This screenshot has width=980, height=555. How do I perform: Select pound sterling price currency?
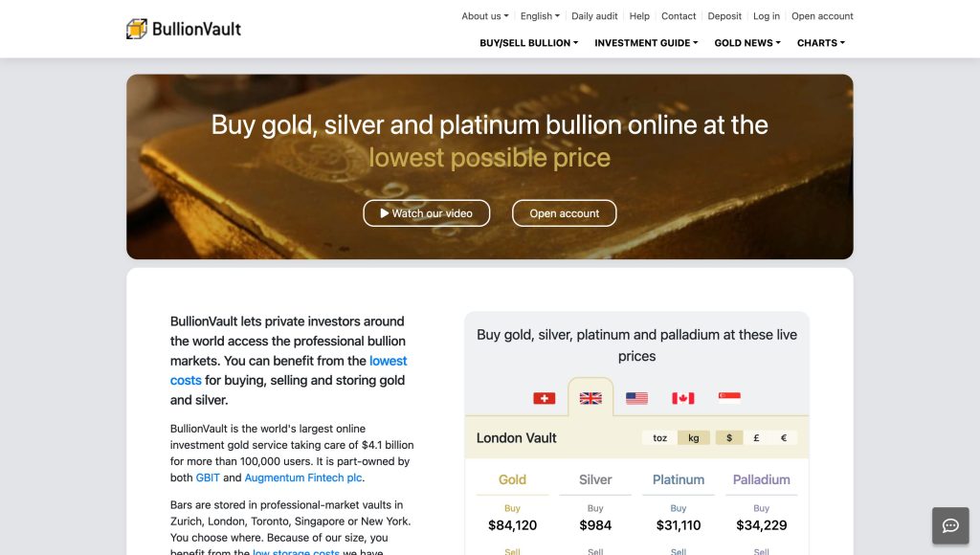[756, 438]
